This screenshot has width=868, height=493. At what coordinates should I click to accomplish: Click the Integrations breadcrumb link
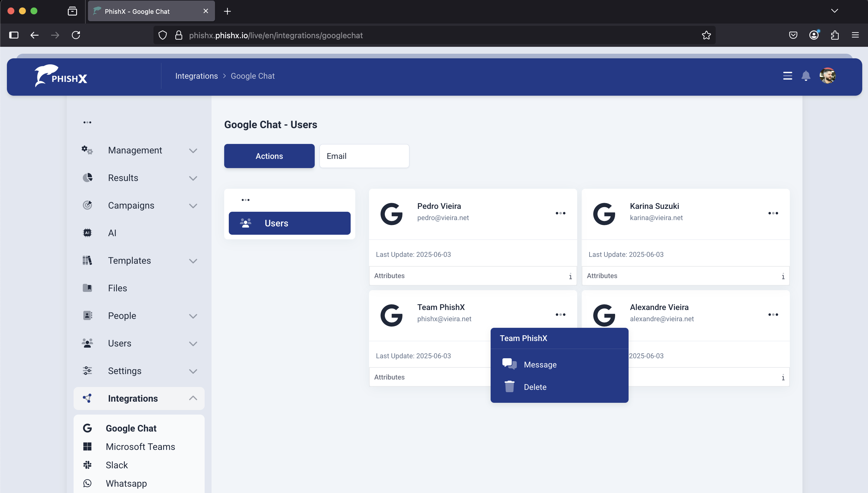[196, 76]
